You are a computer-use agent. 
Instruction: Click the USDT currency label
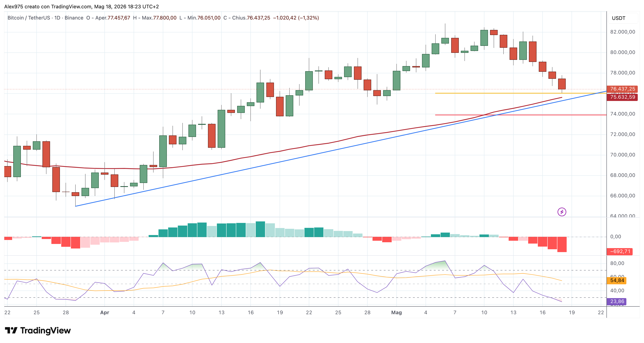[618, 18]
